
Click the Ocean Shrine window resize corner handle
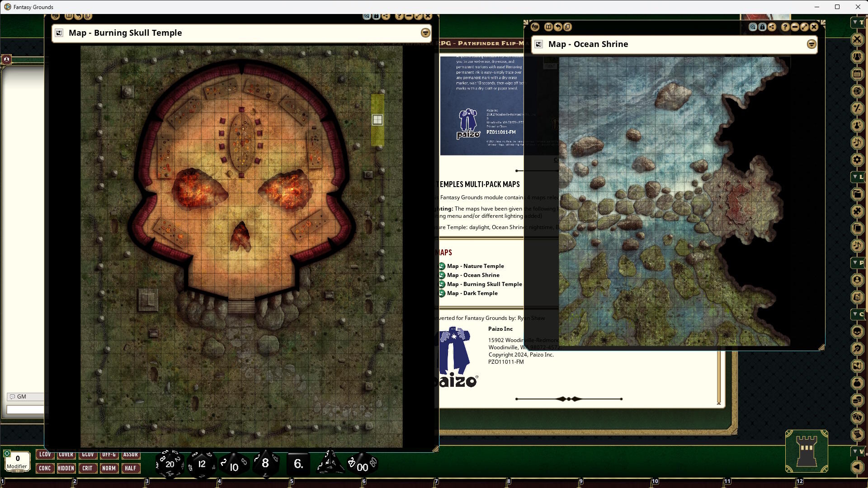coord(821,347)
